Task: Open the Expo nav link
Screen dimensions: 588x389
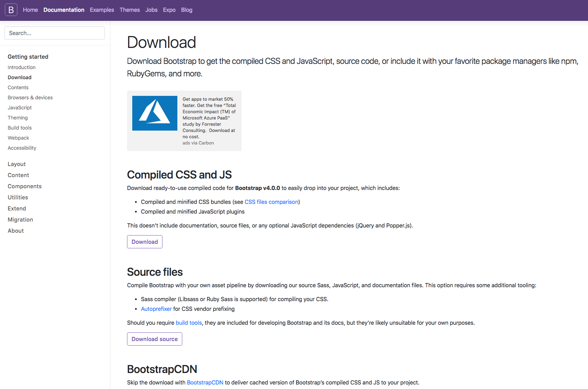Action: (x=169, y=10)
